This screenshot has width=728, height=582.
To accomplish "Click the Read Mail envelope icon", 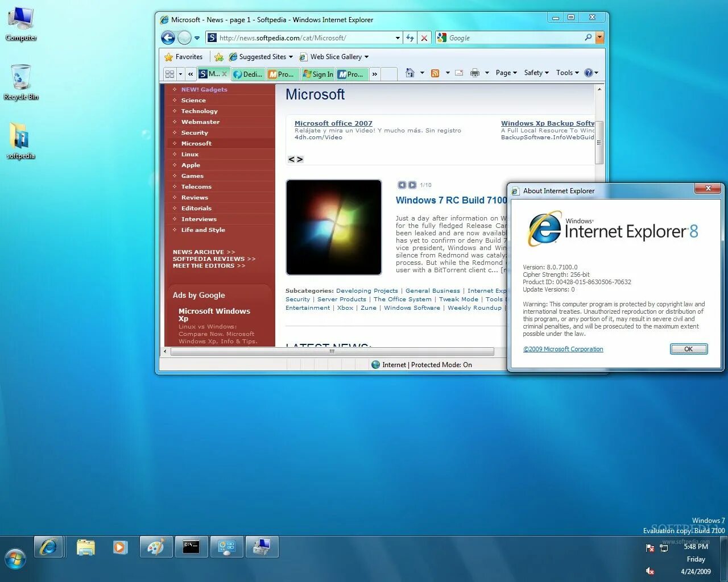I will coord(458,73).
